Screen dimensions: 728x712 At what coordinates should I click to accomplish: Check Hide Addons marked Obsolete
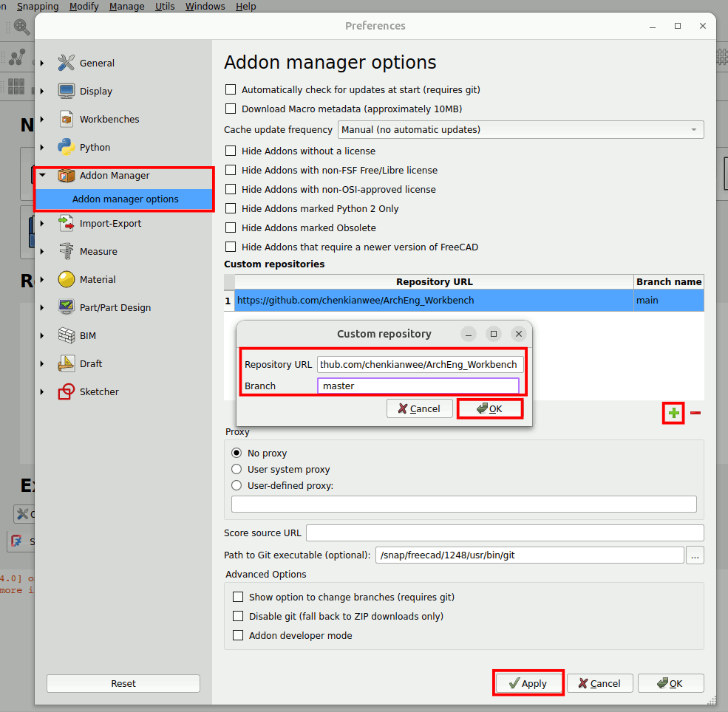point(231,227)
